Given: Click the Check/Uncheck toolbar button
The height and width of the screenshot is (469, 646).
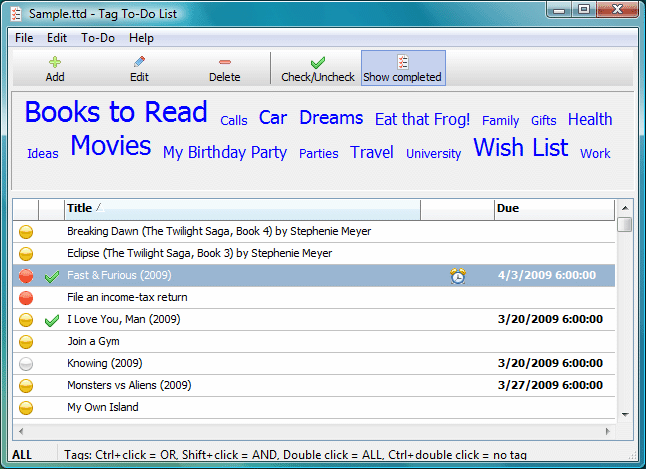Looking at the screenshot, I should pos(318,68).
